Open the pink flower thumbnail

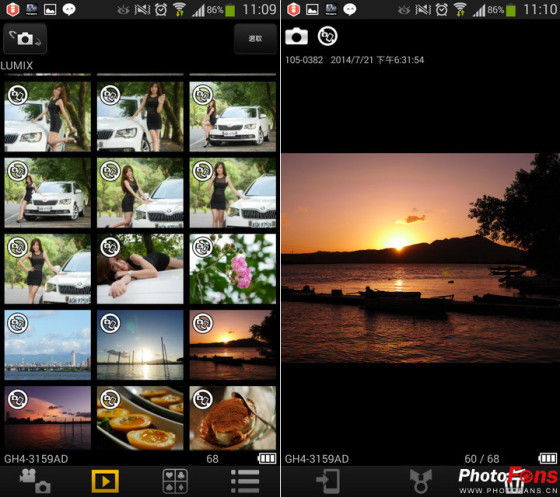pos(232,269)
